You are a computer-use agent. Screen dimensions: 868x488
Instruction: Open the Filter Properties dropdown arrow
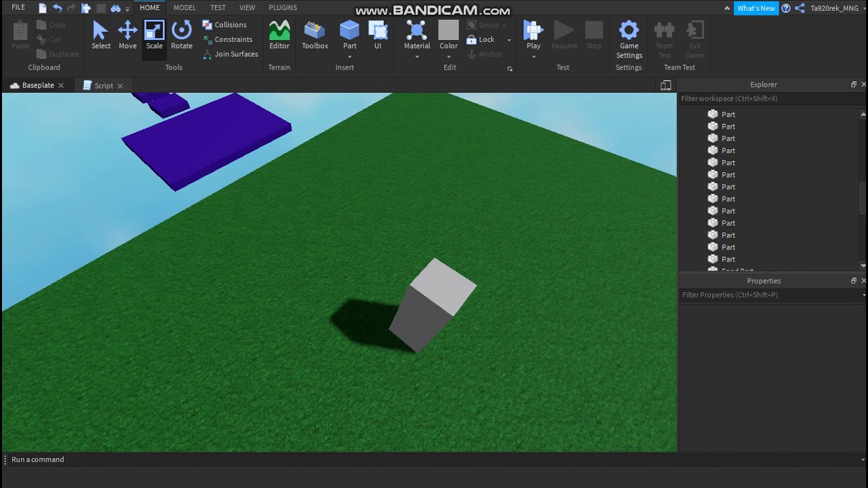(x=863, y=295)
